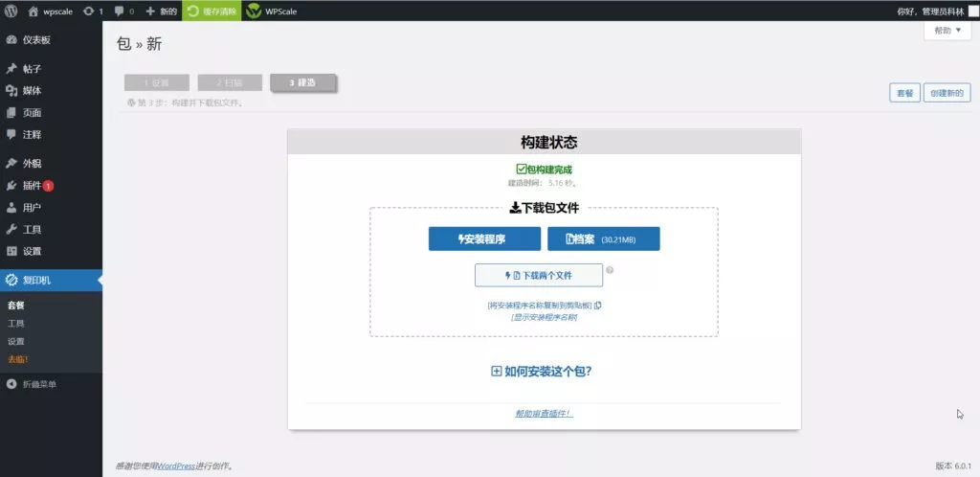The height and width of the screenshot is (477, 980).
Task: Click the dashboard gauge icon
Action: (11, 40)
